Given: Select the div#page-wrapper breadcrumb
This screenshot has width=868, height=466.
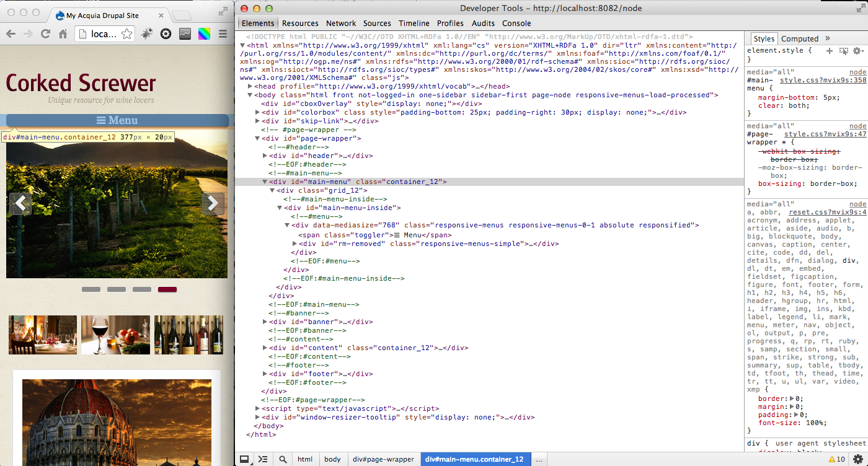Looking at the screenshot, I should pos(383,459).
